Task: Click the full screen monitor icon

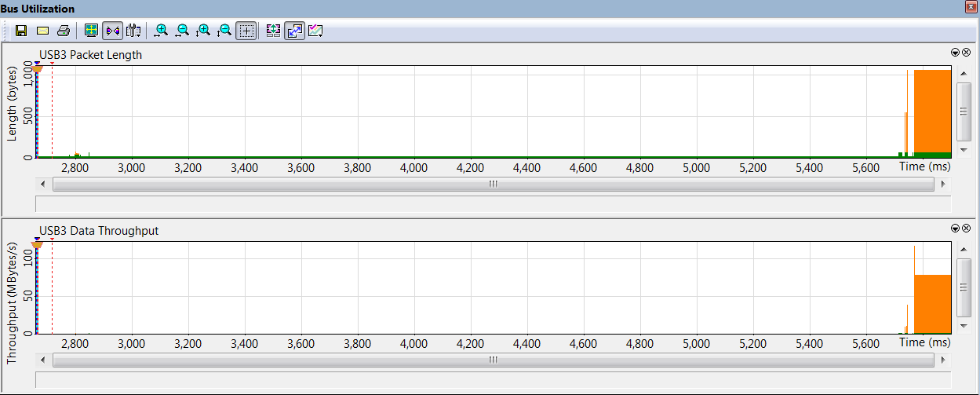Action: (x=91, y=31)
